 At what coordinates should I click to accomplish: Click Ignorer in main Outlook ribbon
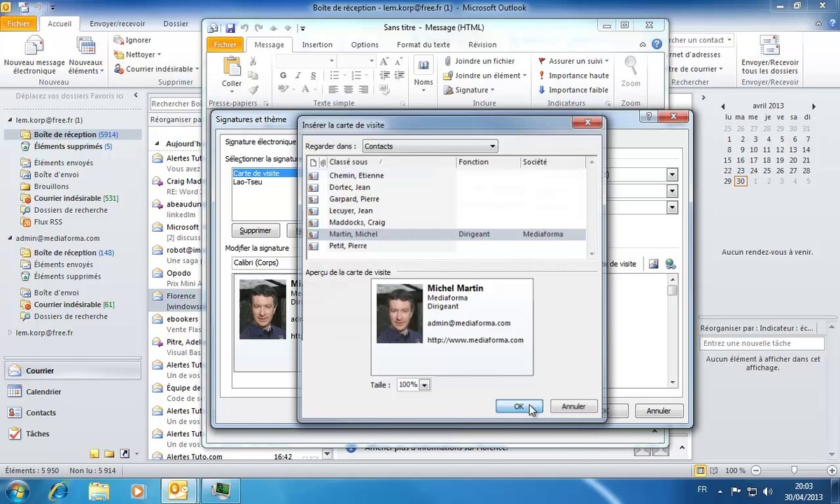pos(132,40)
